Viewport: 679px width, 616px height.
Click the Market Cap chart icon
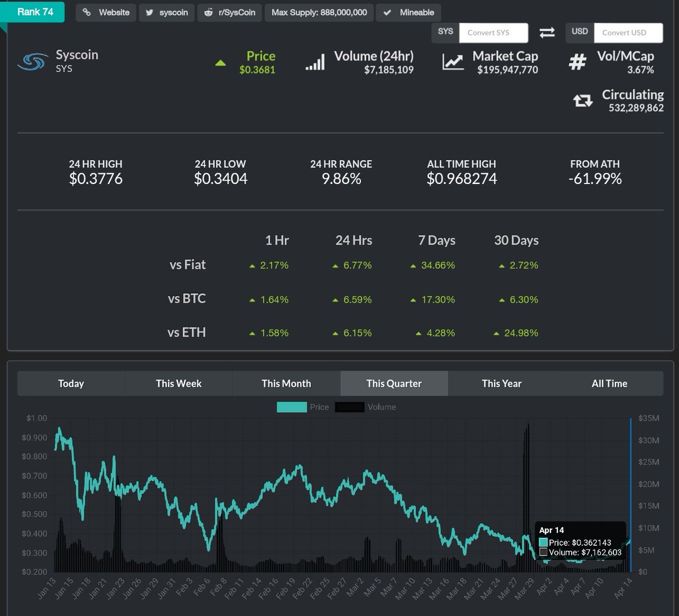click(453, 62)
